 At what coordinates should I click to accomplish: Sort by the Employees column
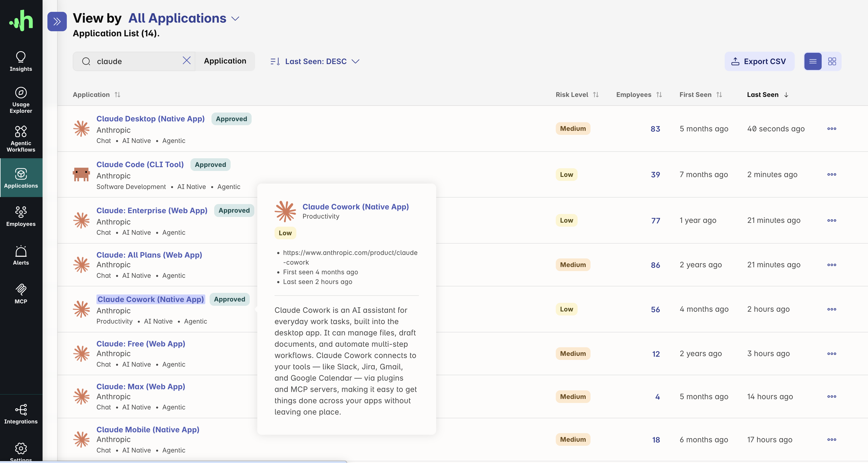point(639,95)
